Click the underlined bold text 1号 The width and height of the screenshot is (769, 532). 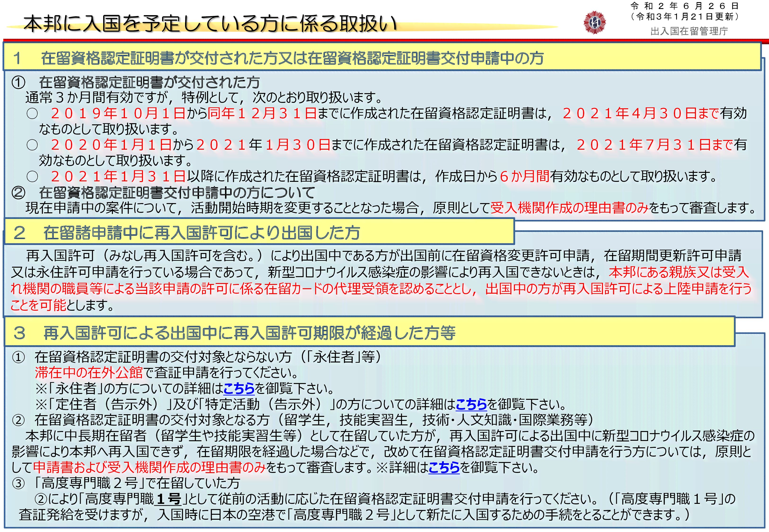pyautogui.click(x=168, y=499)
